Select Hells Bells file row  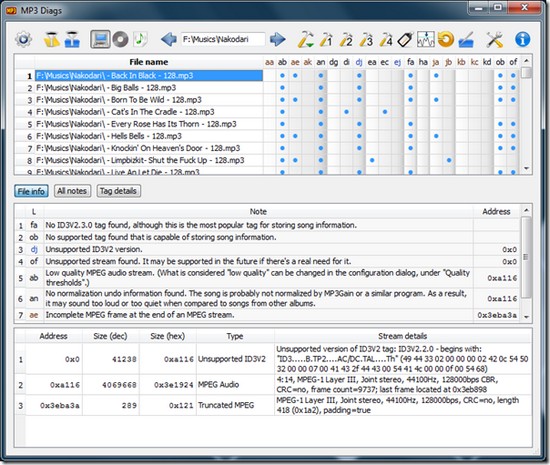(149, 136)
